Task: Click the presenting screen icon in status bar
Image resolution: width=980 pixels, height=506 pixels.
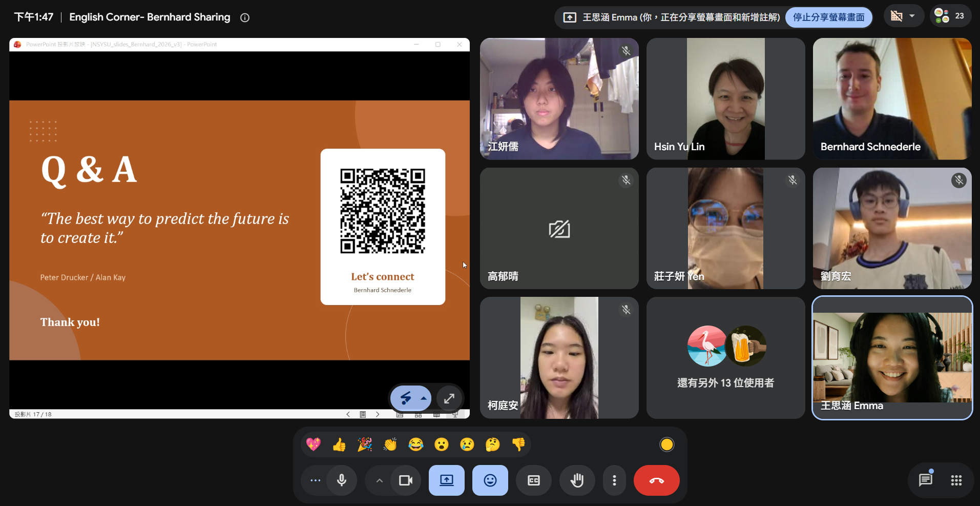Action: tap(570, 17)
